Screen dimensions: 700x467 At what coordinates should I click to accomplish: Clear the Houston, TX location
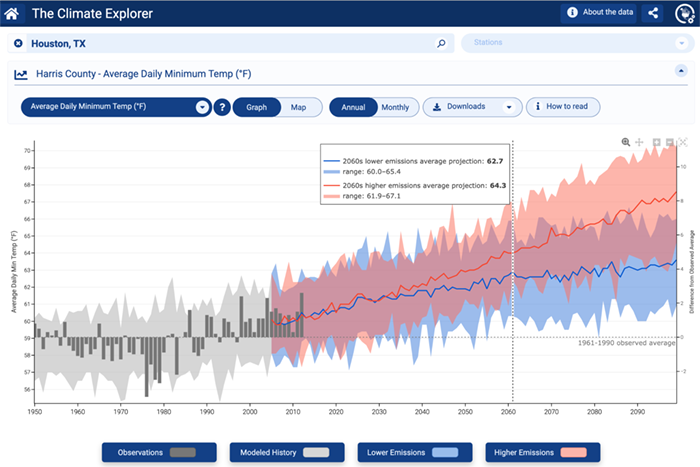[x=18, y=44]
